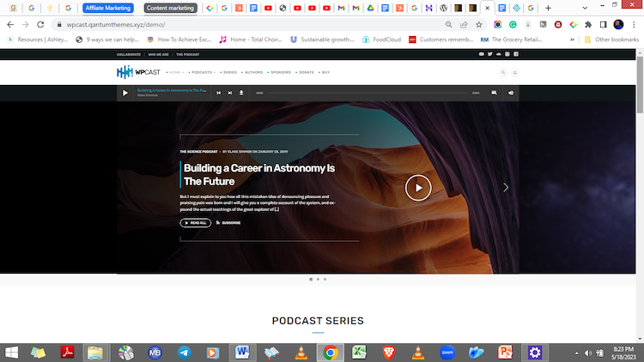Screen dimensions: 644x362
Task: Play the episode in the top player bar
Action: 125,94
